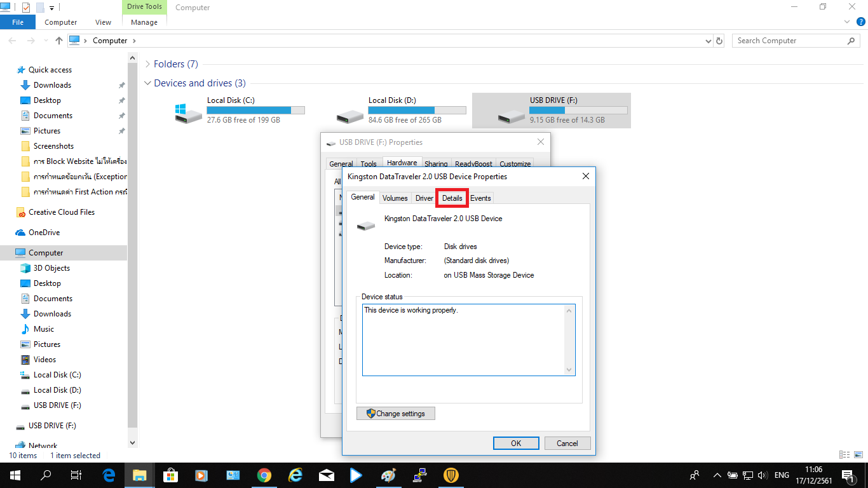The image size is (868, 488).
Task: Collapse the Folders (7) group
Action: tap(148, 64)
